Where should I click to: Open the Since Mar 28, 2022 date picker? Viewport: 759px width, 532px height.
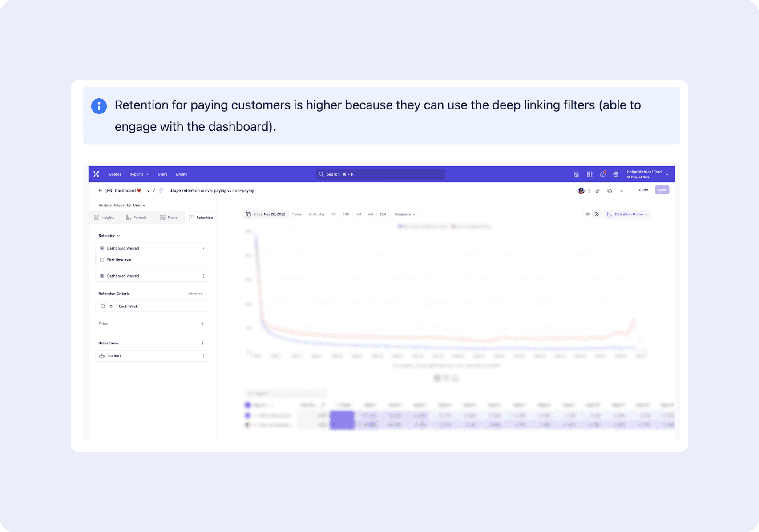(x=265, y=214)
